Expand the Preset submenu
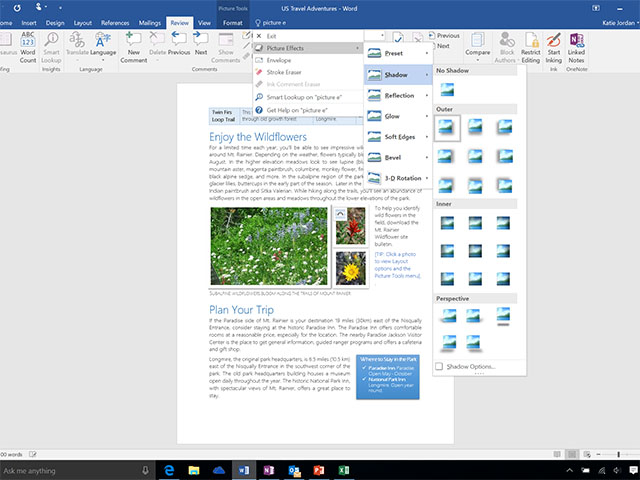This screenshot has width=640, height=480. (x=398, y=53)
